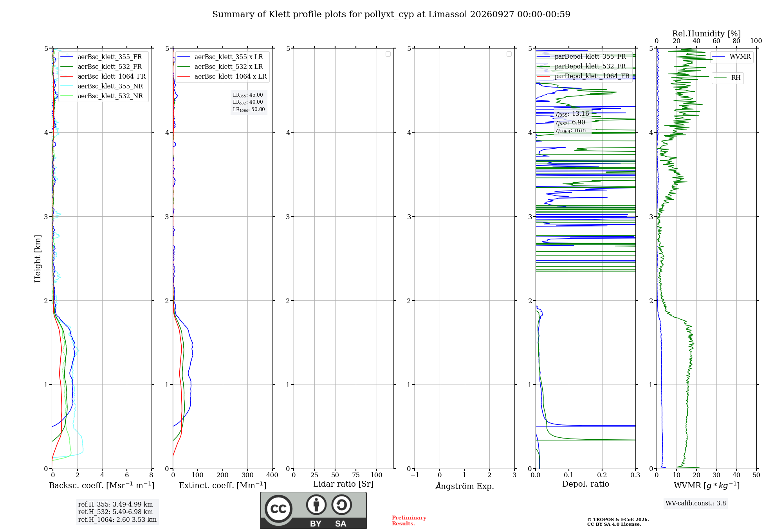Click the 'η355: 13.16' annotation
The height and width of the screenshot is (532, 783).
click(572, 114)
